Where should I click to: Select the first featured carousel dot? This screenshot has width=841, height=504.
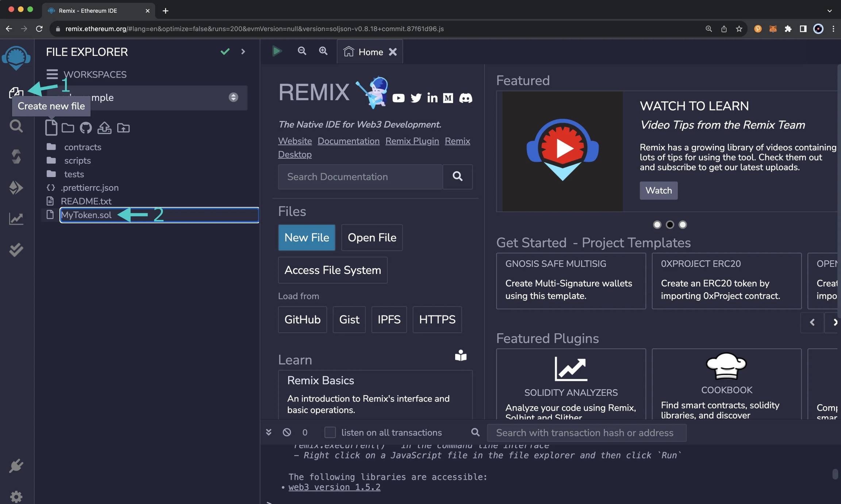[657, 224]
